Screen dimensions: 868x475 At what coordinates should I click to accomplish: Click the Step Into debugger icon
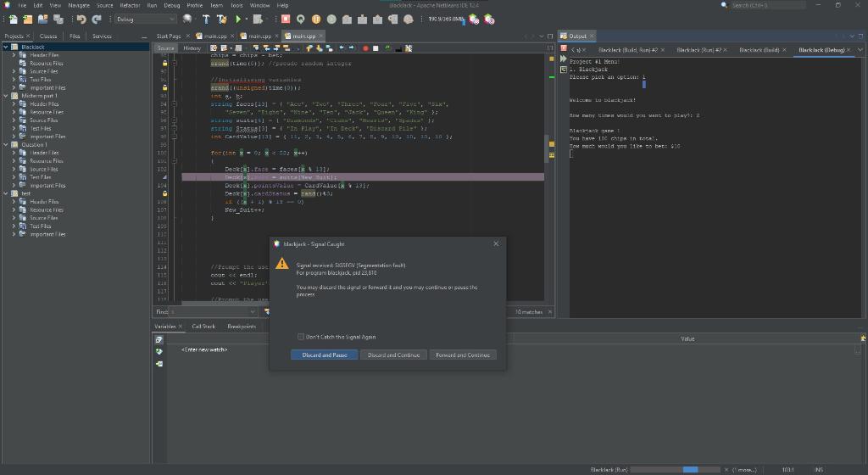362,20
